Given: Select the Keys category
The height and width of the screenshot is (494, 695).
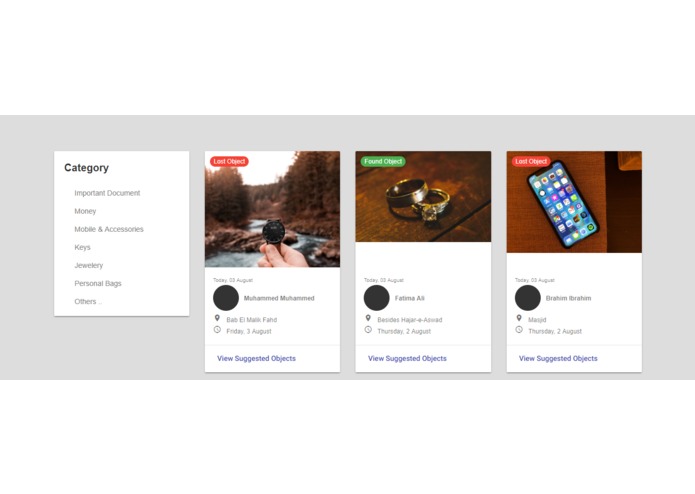Looking at the screenshot, I should 82,247.
